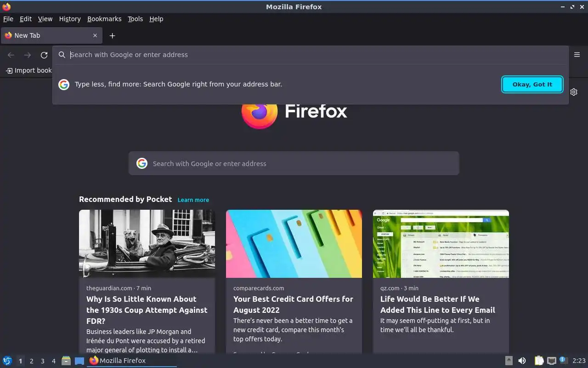Open the File menu
The height and width of the screenshot is (368, 588).
point(8,19)
